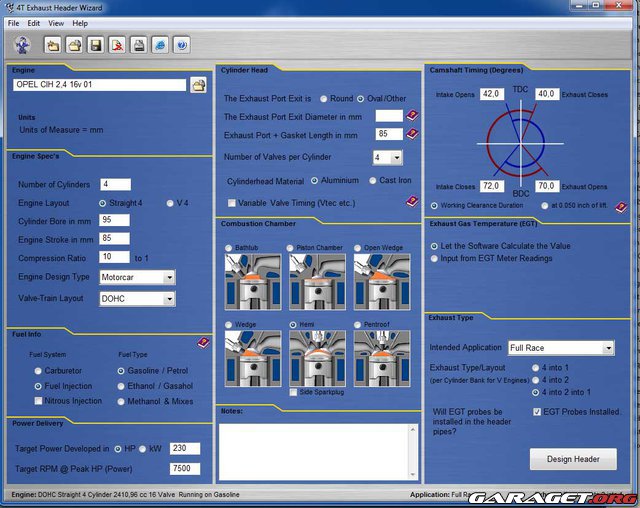Click the printer icon in toolbar
The height and width of the screenshot is (508, 640).
(x=139, y=45)
